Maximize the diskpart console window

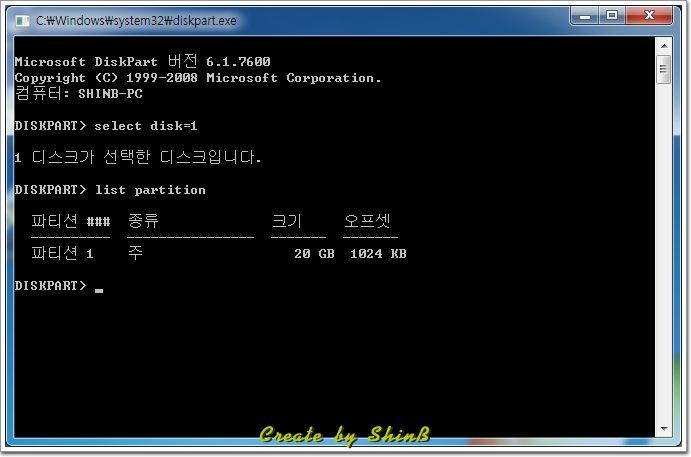click(x=612, y=16)
